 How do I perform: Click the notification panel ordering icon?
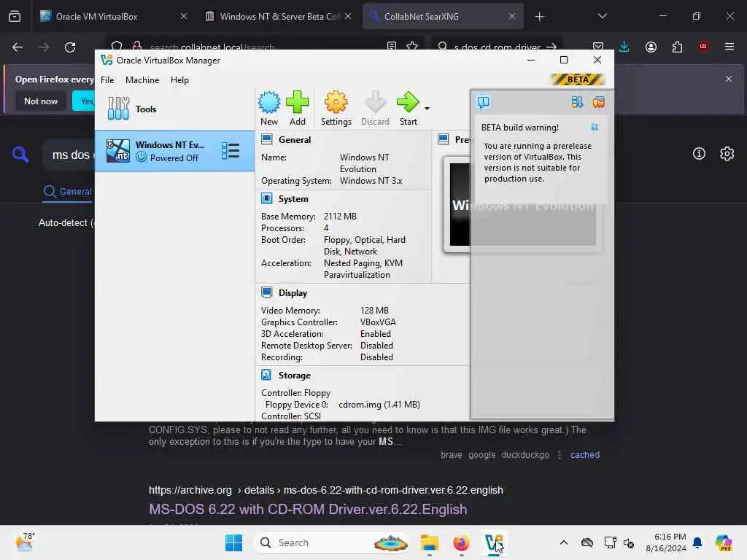[x=577, y=102]
